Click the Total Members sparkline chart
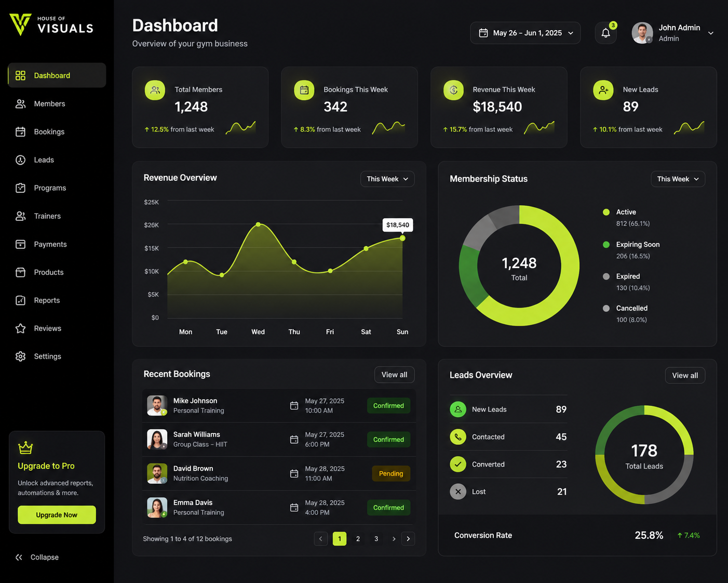 (x=240, y=127)
